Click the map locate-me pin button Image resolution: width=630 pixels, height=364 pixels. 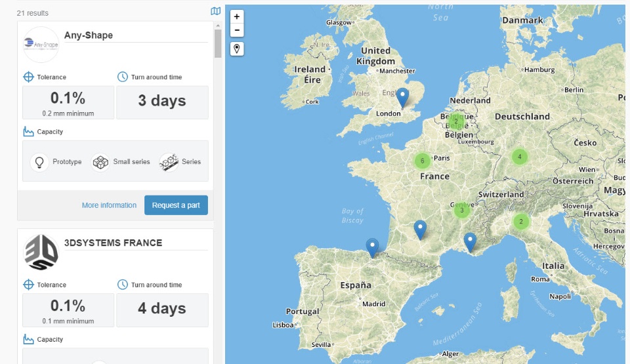237,49
